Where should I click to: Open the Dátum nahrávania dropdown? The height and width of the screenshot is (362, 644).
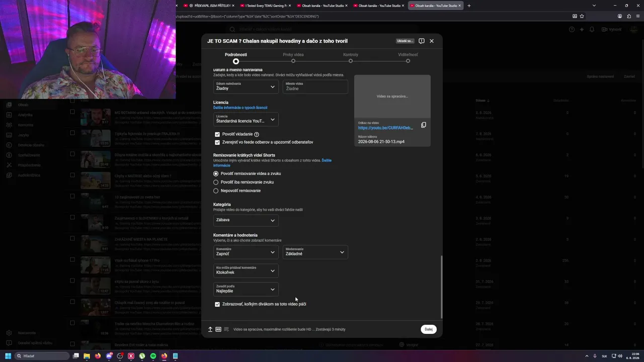246,86
